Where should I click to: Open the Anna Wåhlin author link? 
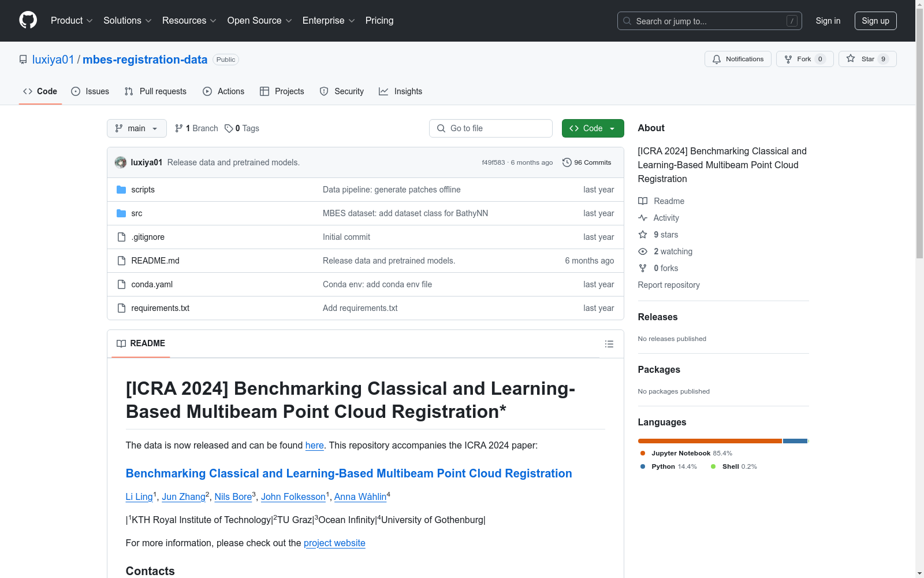pos(360,497)
